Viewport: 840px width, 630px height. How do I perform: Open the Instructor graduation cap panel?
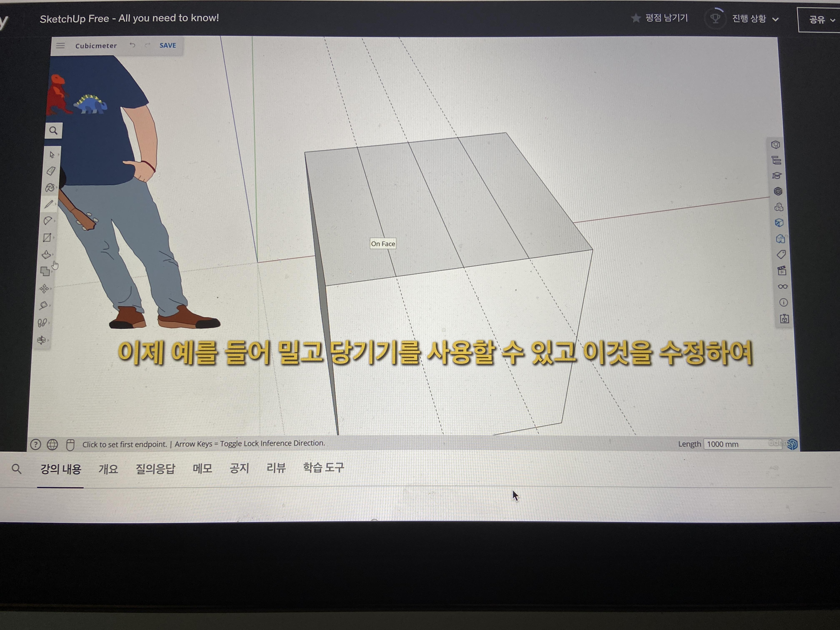pos(777,176)
